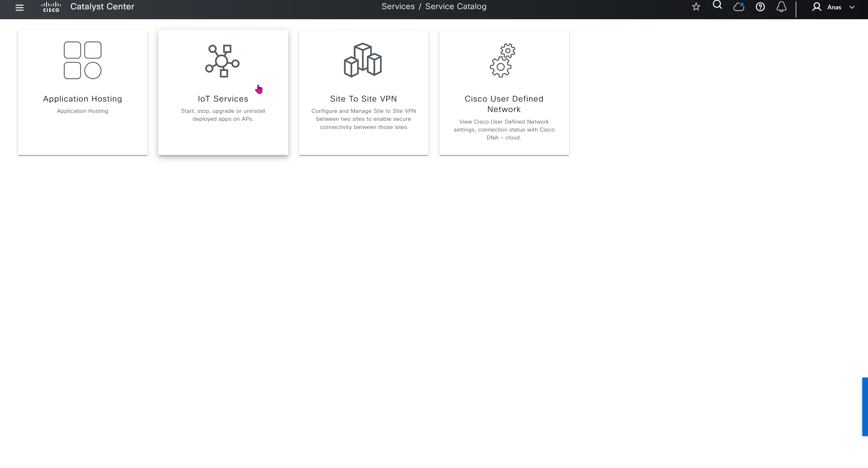Click the User Defined Network gears icon
The image size is (868, 468).
tap(503, 60)
